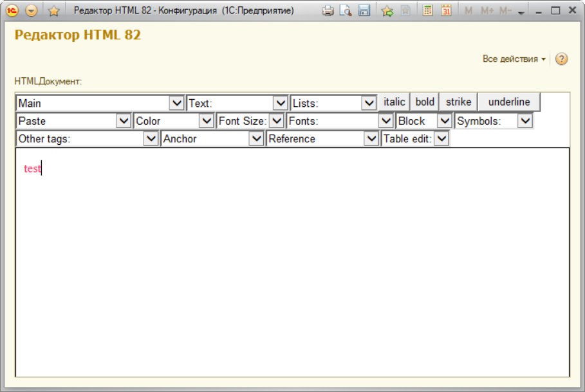Click the star favorites icon in title bar
The width and height of the screenshot is (585, 392).
point(53,11)
